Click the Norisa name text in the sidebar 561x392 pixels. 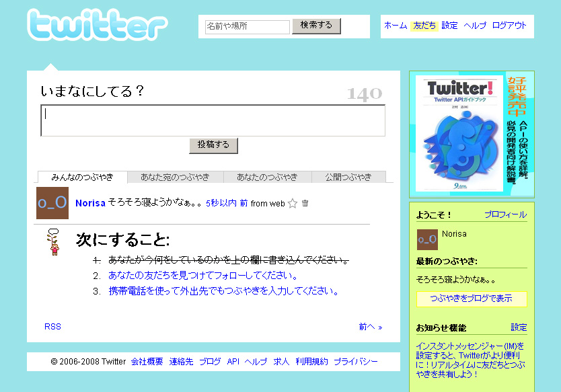[x=454, y=234]
